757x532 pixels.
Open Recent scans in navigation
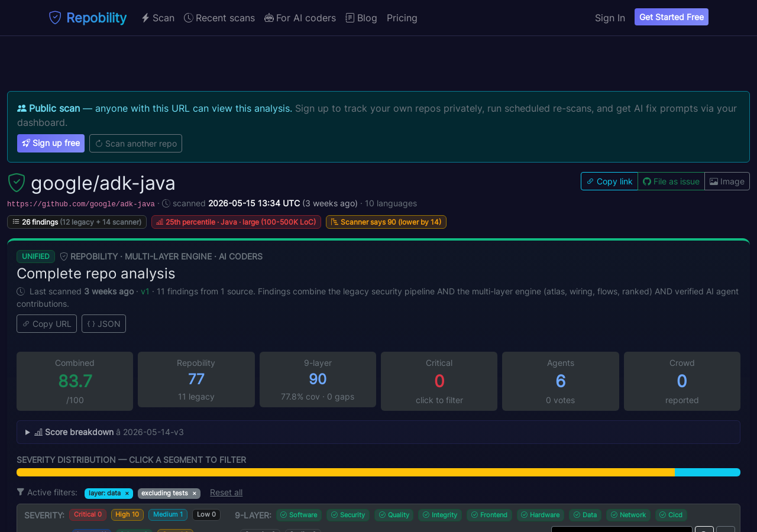pos(219,18)
